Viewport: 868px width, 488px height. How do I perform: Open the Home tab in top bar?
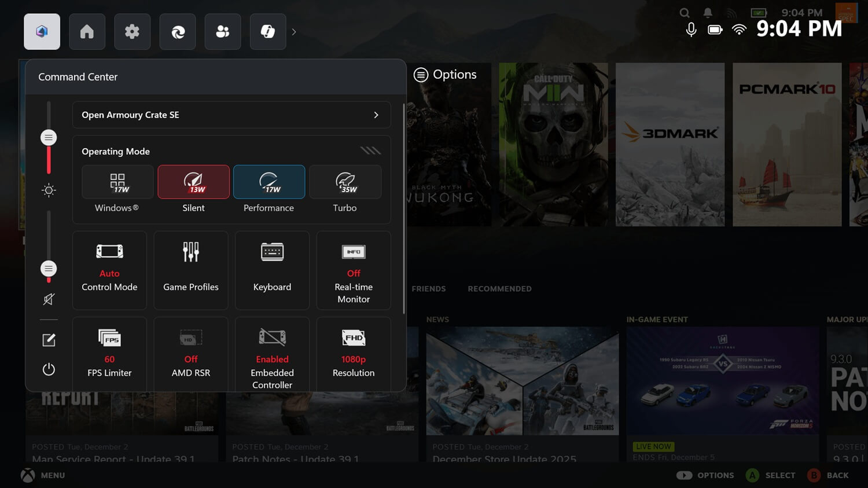coord(87,32)
